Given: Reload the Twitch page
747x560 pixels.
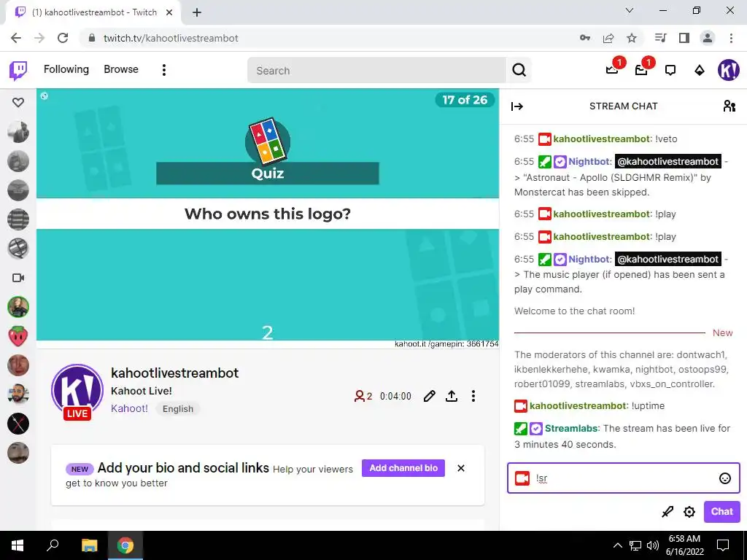Looking at the screenshot, I should [x=63, y=38].
